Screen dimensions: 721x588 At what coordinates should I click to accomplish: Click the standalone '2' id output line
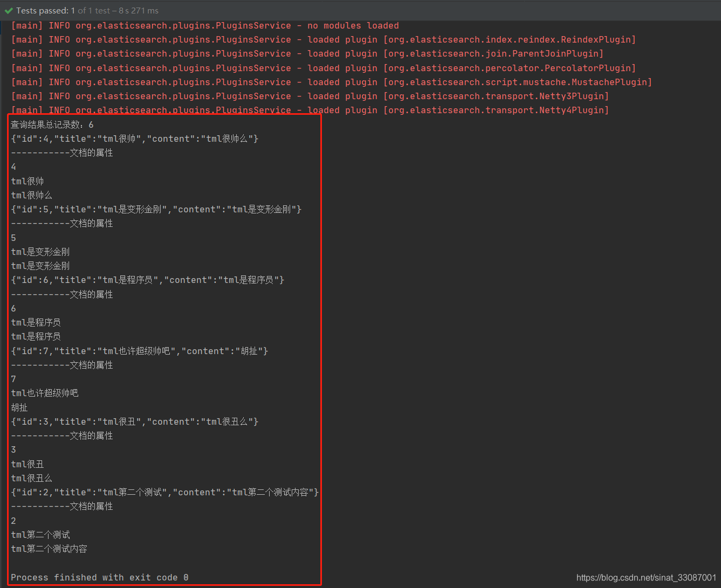pyautogui.click(x=13, y=521)
